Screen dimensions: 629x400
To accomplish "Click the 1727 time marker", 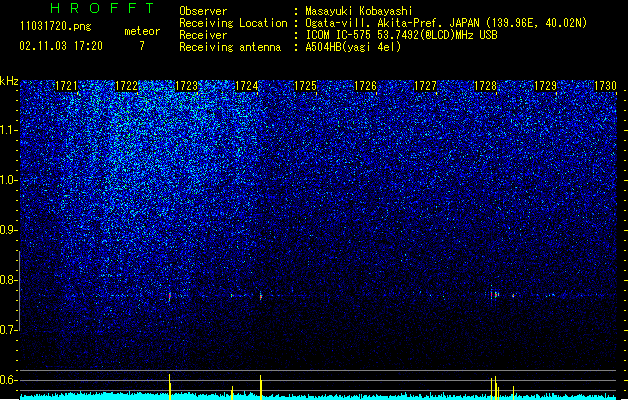I will 425,86.
